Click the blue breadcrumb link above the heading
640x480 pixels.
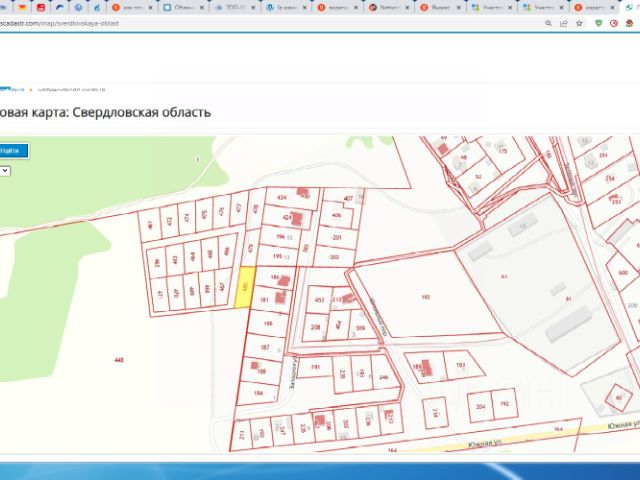(x=12, y=89)
